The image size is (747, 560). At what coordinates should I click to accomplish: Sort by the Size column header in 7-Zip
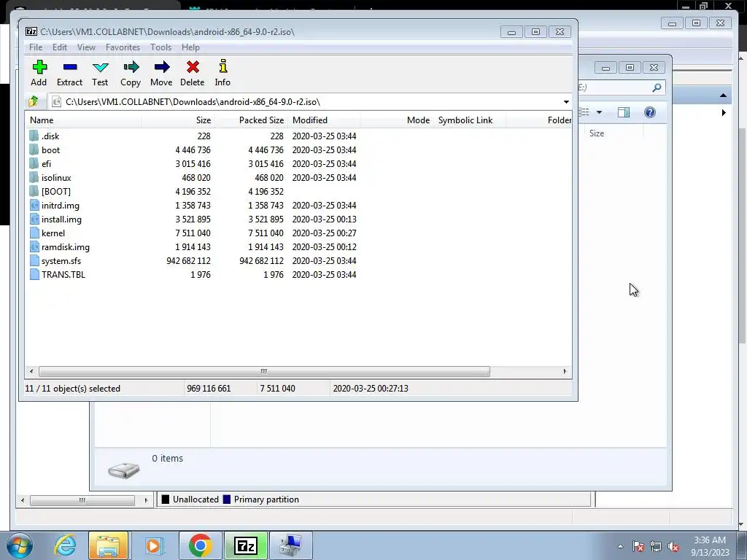(x=178, y=120)
